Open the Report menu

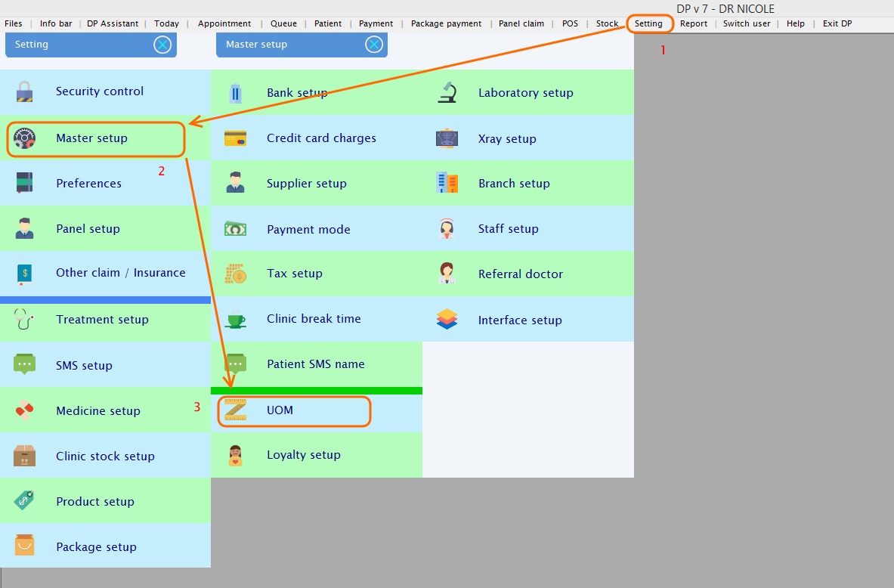[x=693, y=23]
